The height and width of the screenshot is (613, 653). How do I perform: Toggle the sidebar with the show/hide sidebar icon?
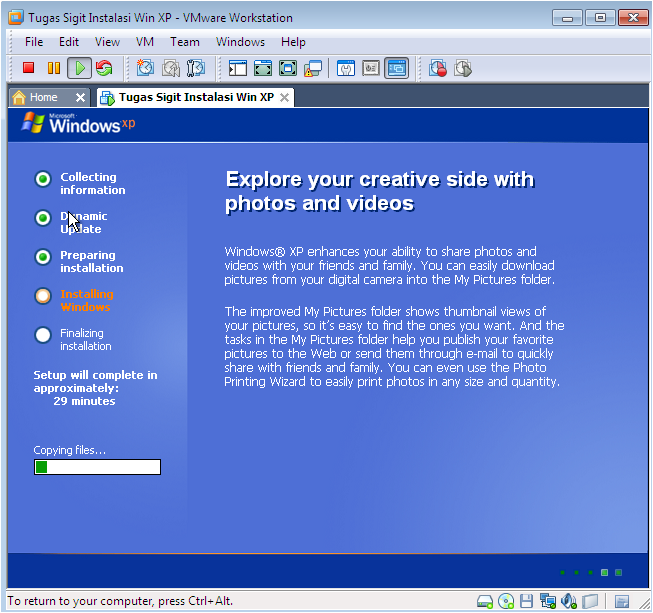238,68
